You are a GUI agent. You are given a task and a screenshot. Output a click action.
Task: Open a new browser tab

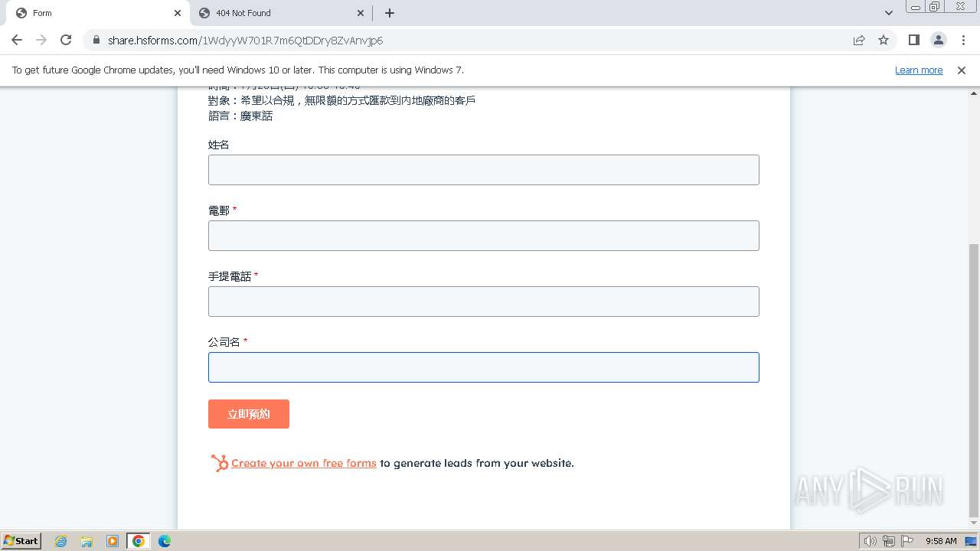390,13
